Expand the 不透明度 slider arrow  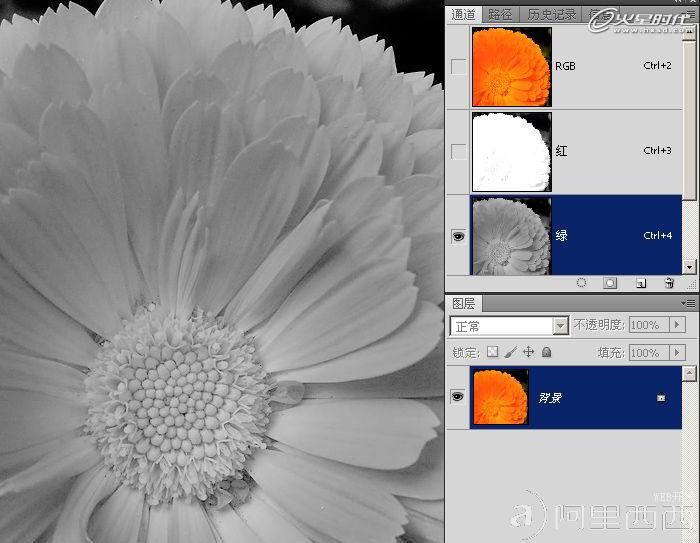(x=677, y=325)
